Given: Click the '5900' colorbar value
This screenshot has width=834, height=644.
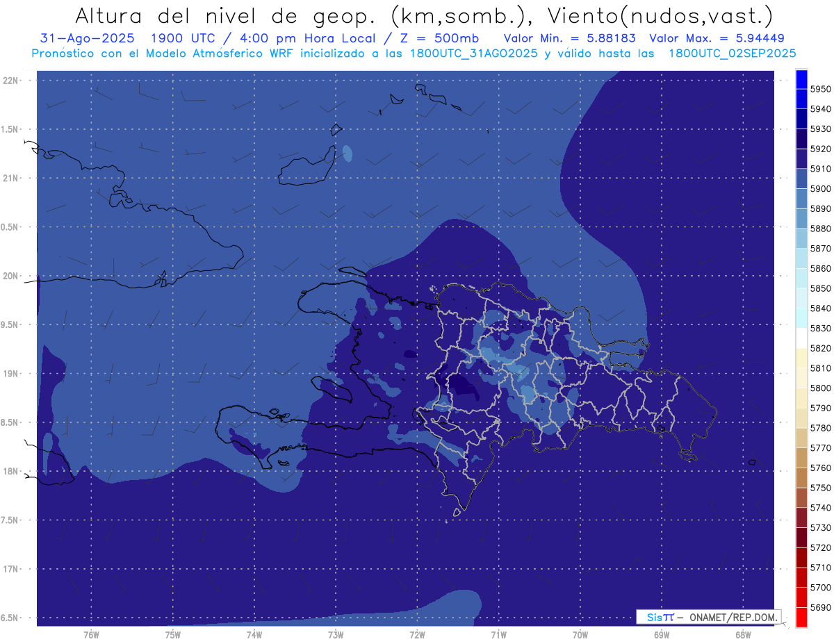Looking at the screenshot, I should point(821,189).
